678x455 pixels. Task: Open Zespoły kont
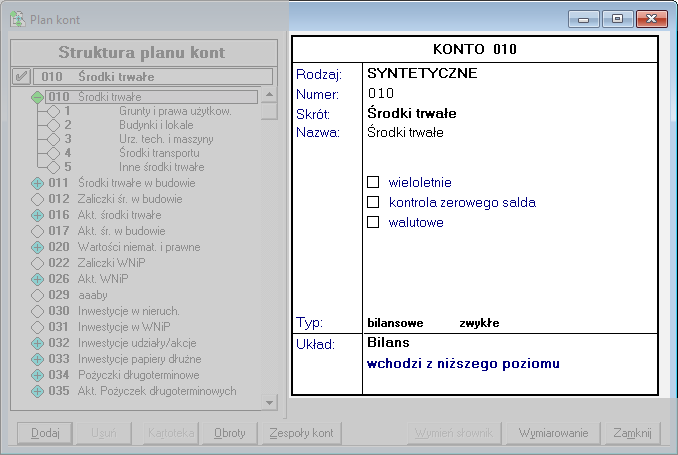[302, 433]
